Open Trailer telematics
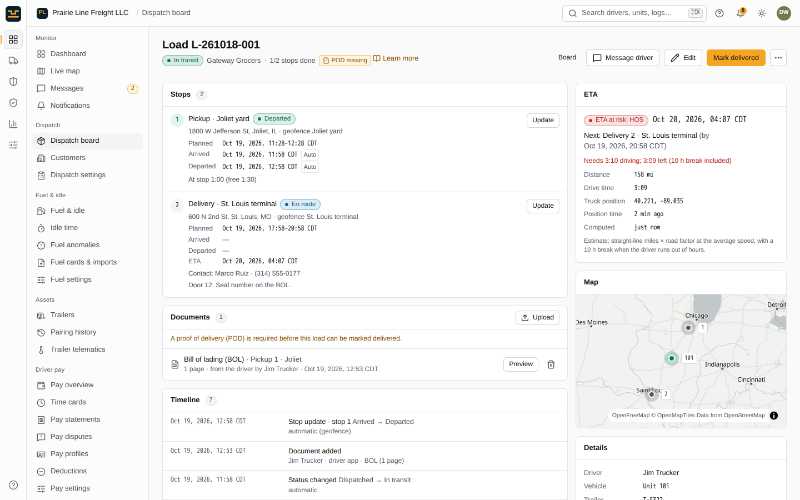The height and width of the screenshot is (500, 800). pos(87,349)
